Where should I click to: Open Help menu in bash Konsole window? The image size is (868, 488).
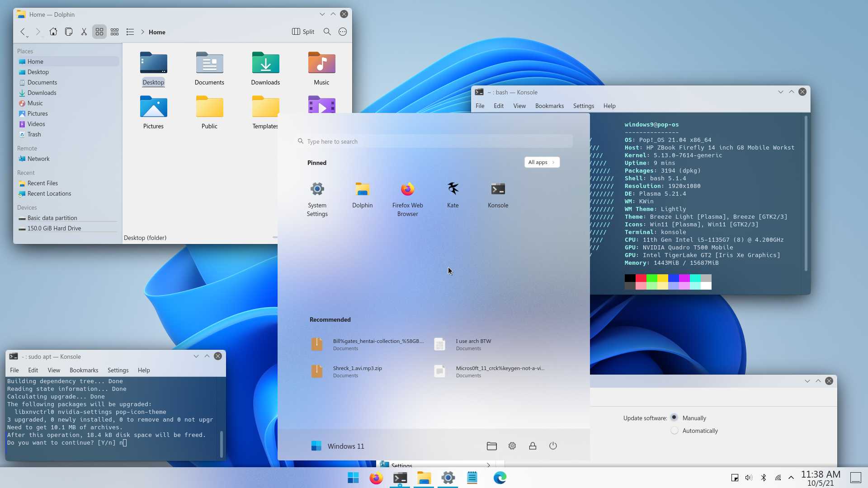609,106
